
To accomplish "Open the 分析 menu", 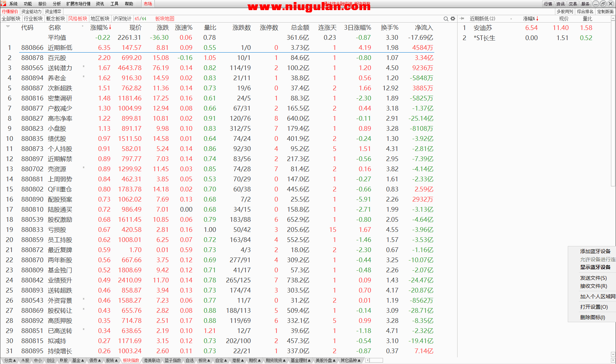I will pyautogui.click(x=57, y=4).
